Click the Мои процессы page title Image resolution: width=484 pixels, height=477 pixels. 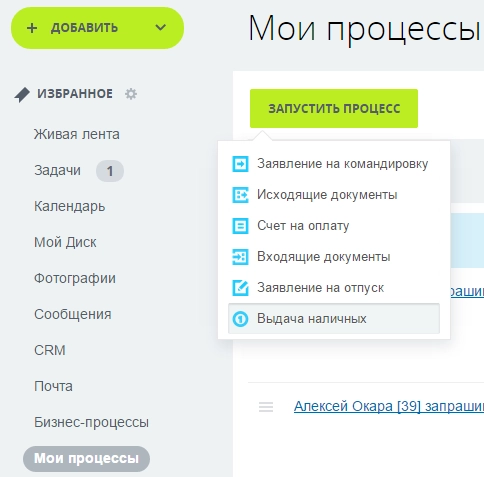(366, 29)
